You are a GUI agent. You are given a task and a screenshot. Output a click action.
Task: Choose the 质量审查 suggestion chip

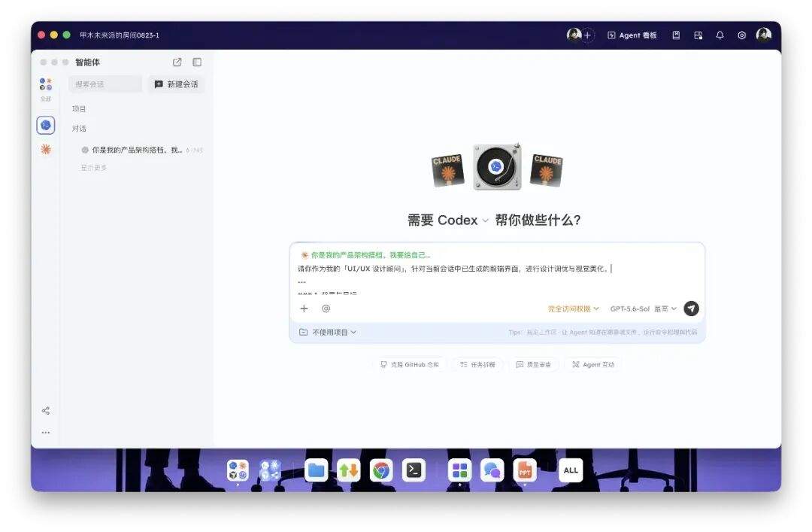pos(533,364)
